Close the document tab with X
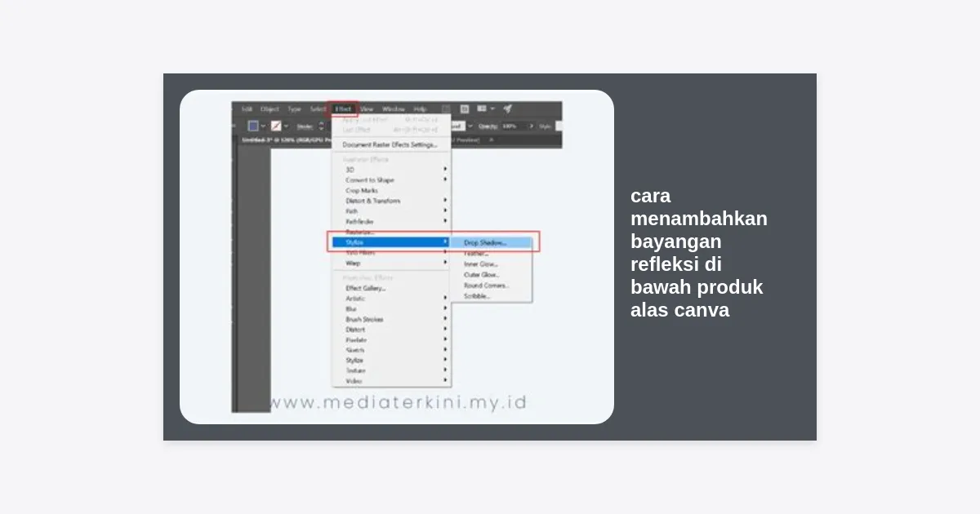 click(x=491, y=140)
